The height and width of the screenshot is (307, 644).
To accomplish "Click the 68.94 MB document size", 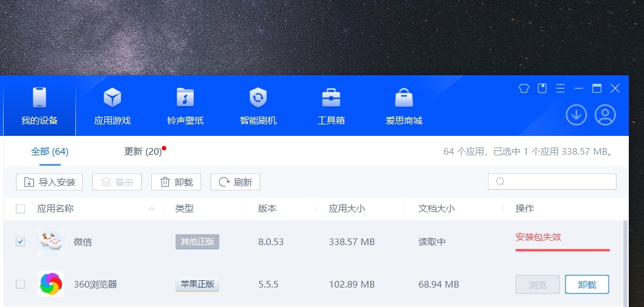I will 439,284.
